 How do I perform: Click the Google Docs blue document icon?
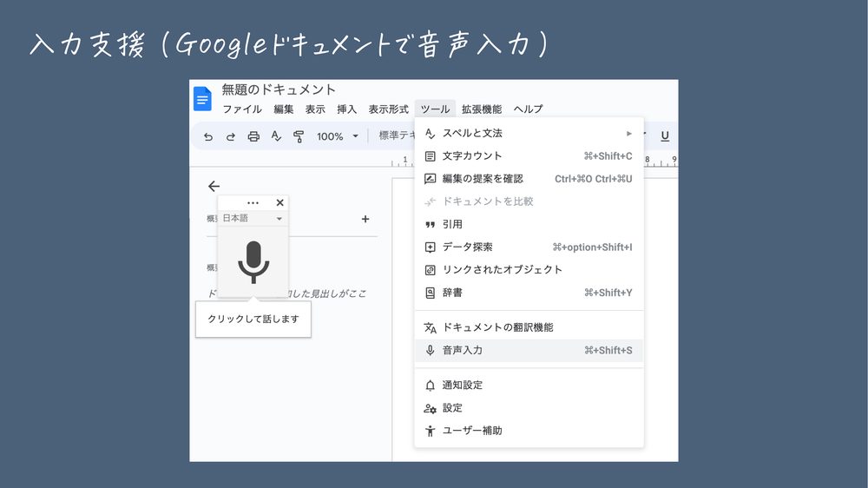pyautogui.click(x=202, y=99)
